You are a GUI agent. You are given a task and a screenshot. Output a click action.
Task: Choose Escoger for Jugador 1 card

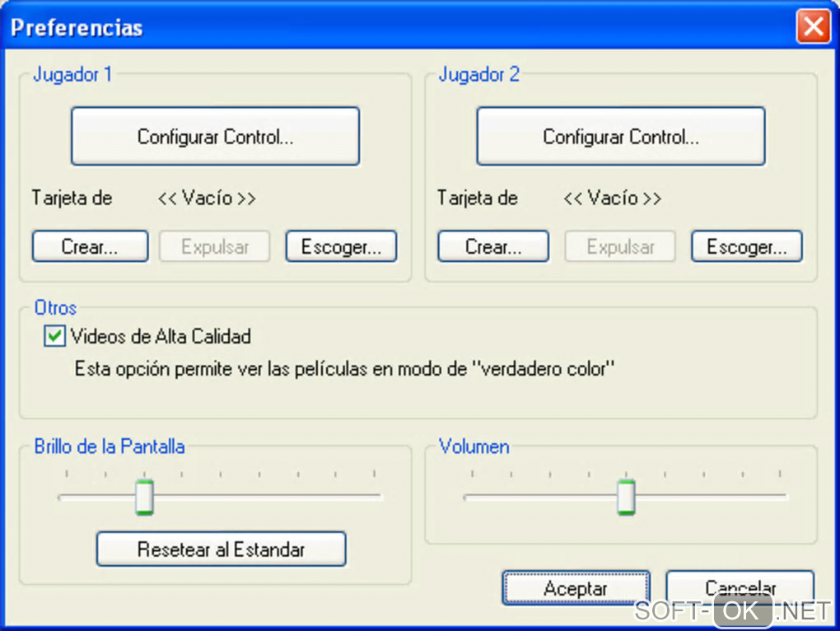tap(341, 246)
